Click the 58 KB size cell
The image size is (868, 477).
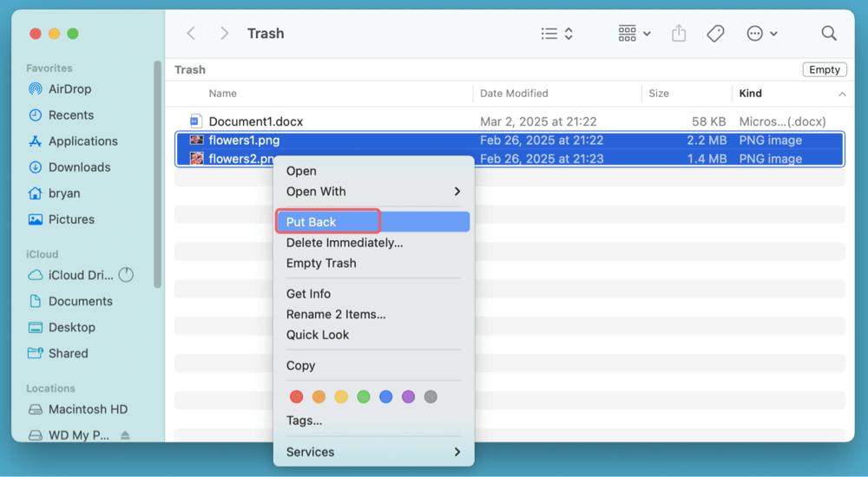708,121
